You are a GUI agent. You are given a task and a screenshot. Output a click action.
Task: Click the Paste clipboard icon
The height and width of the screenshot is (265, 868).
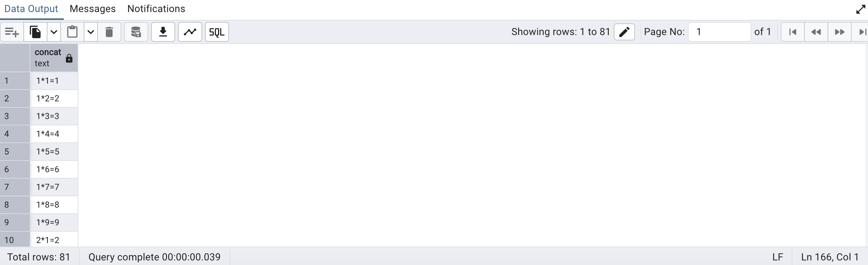coord(72,32)
